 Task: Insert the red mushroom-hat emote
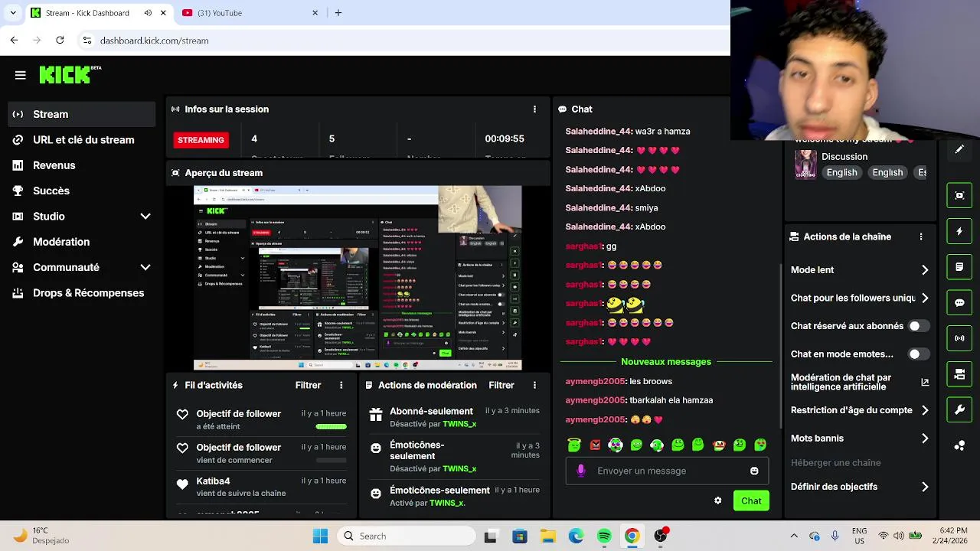719,445
